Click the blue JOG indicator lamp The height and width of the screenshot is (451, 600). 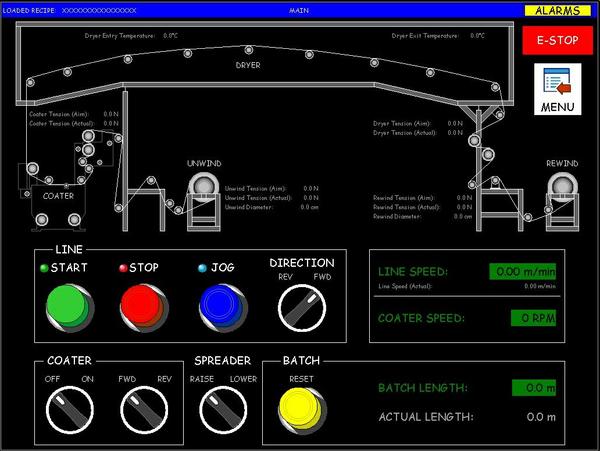coord(202,268)
